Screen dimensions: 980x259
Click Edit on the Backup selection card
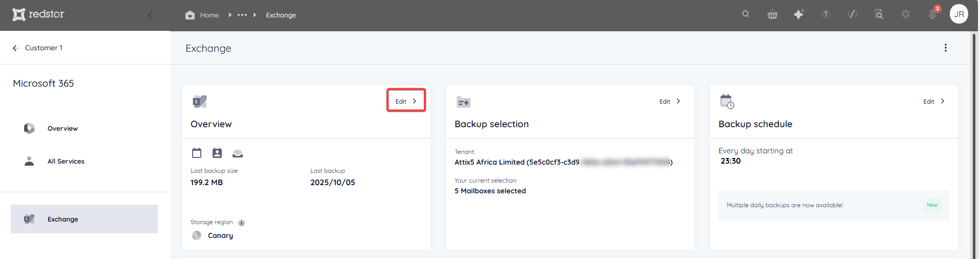click(670, 101)
